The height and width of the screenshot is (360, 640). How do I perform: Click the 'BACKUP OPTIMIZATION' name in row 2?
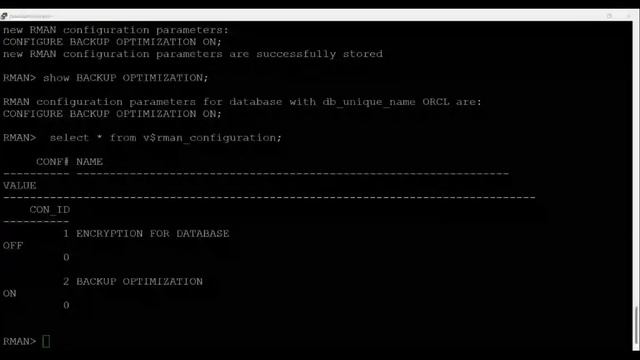click(139, 282)
